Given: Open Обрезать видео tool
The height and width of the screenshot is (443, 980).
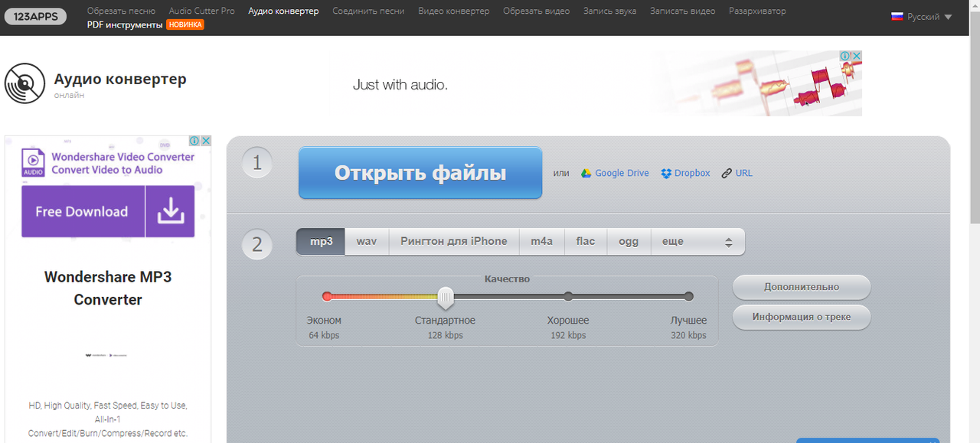Looking at the screenshot, I should (536, 11).
